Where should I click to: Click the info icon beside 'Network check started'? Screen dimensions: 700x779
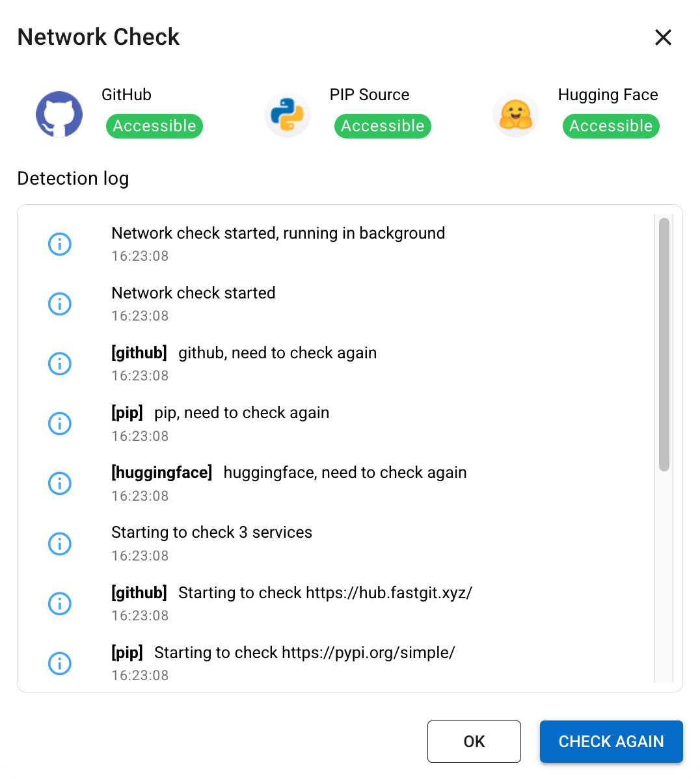(59, 304)
